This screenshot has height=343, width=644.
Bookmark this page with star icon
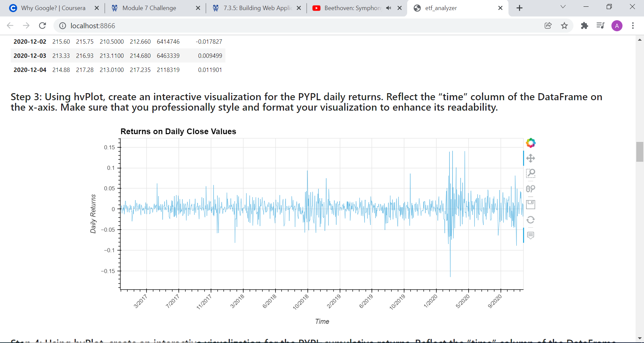[564, 26]
